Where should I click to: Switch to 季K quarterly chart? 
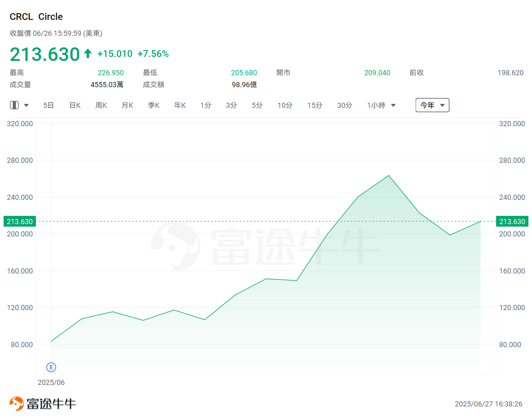click(153, 105)
